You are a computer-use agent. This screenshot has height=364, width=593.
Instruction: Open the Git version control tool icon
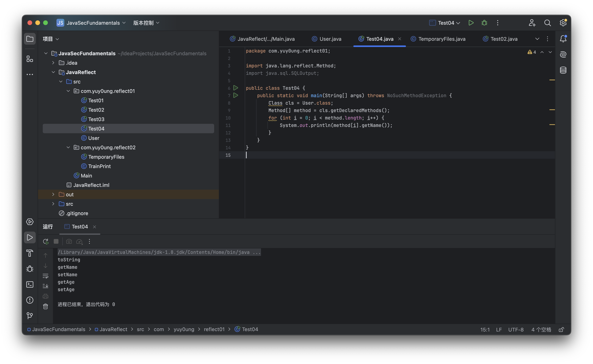[30, 316]
